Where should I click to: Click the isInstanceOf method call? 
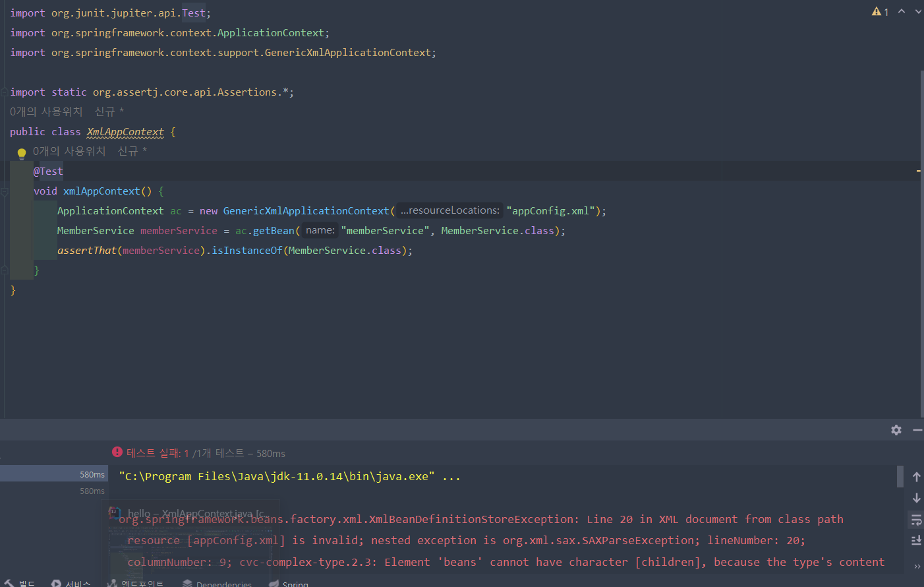point(247,250)
